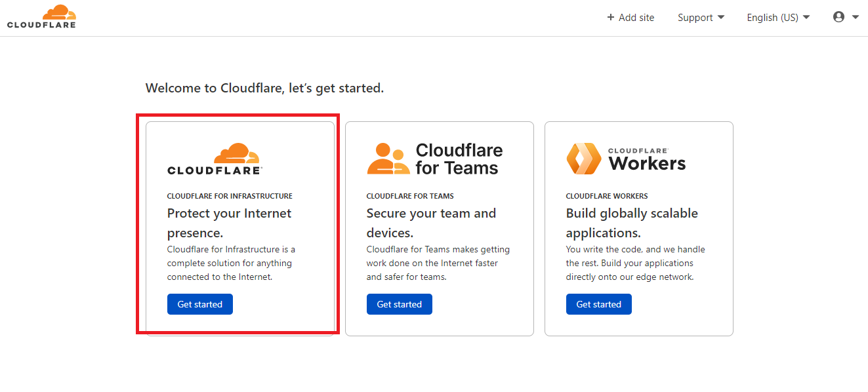Click the 'CLOUDFLARE WORKERS' label

pos(607,196)
